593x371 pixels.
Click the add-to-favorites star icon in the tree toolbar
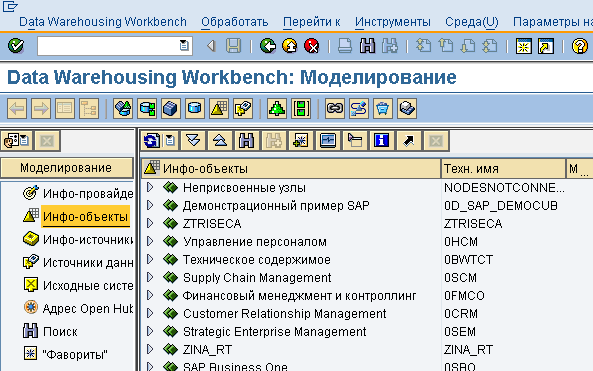301,141
